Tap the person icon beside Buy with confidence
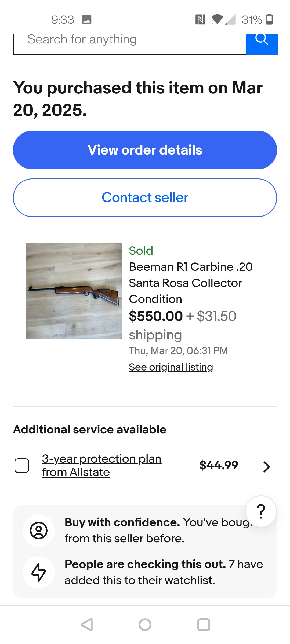Viewport: 290px width, 644px height. (x=39, y=530)
